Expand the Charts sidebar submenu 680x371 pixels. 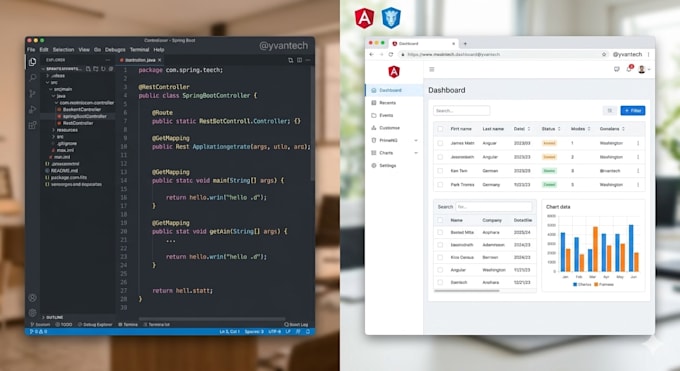[x=416, y=153]
